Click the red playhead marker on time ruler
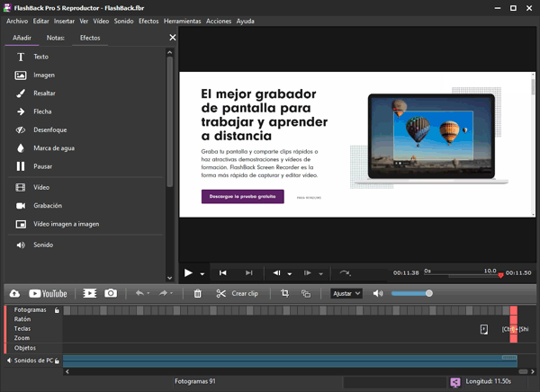540x392 pixels. (x=500, y=275)
